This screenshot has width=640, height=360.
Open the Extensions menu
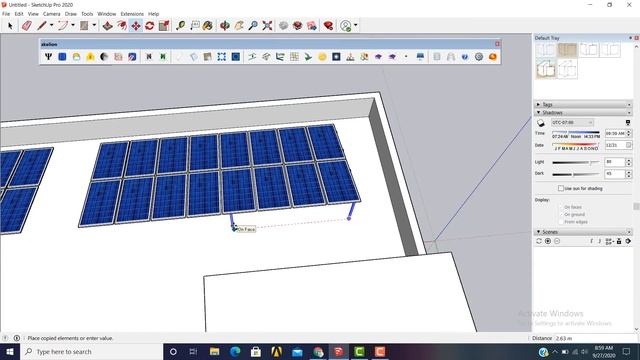pos(132,14)
